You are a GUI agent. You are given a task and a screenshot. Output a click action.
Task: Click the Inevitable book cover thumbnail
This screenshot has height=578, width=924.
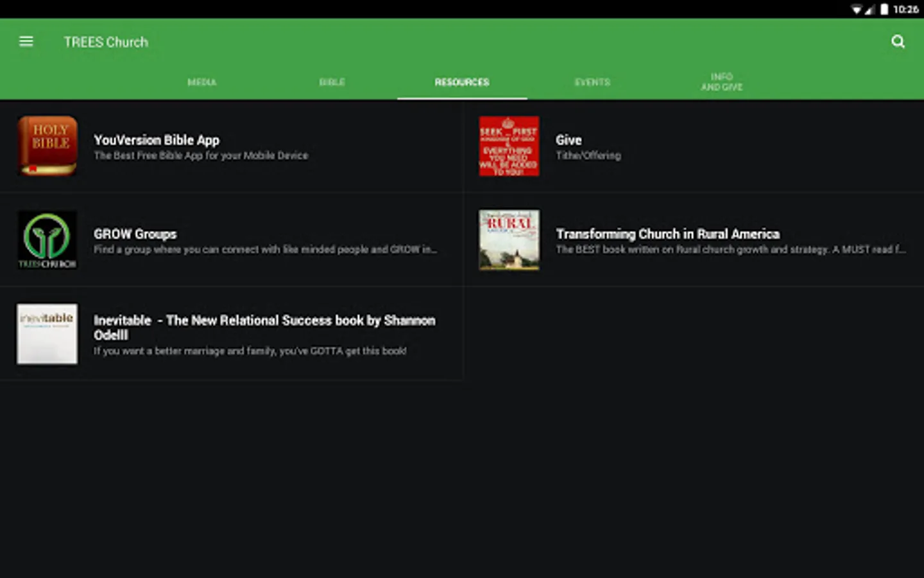coord(47,334)
